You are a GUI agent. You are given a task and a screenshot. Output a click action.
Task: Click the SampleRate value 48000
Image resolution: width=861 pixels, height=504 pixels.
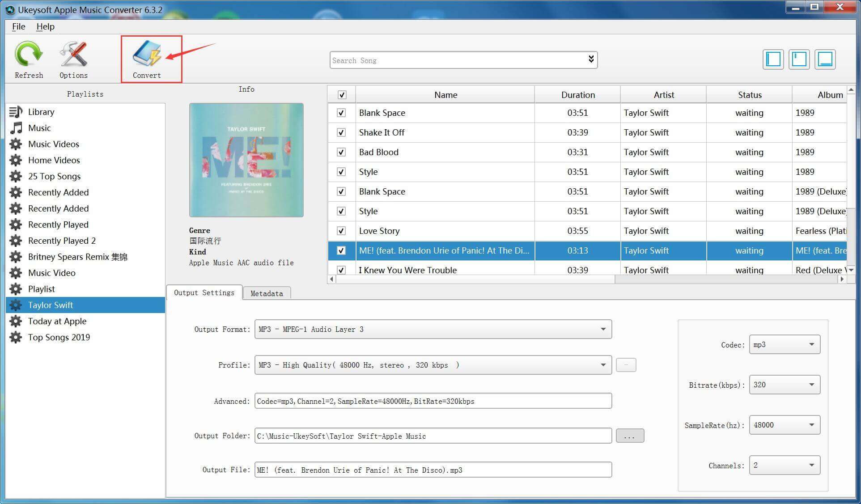[784, 425]
